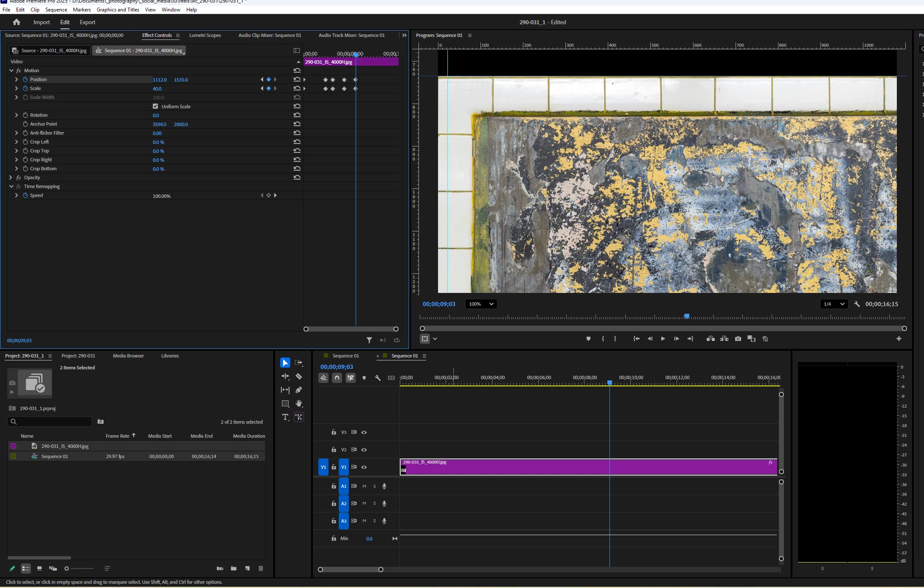Expand the Opacity effect section
This screenshot has width=924, height=588.
11,177
